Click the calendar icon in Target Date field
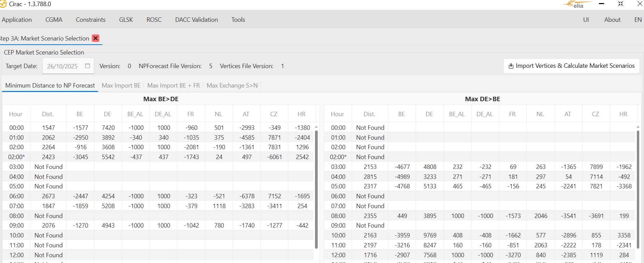644x263 pixels. click(x=87, y=66)
